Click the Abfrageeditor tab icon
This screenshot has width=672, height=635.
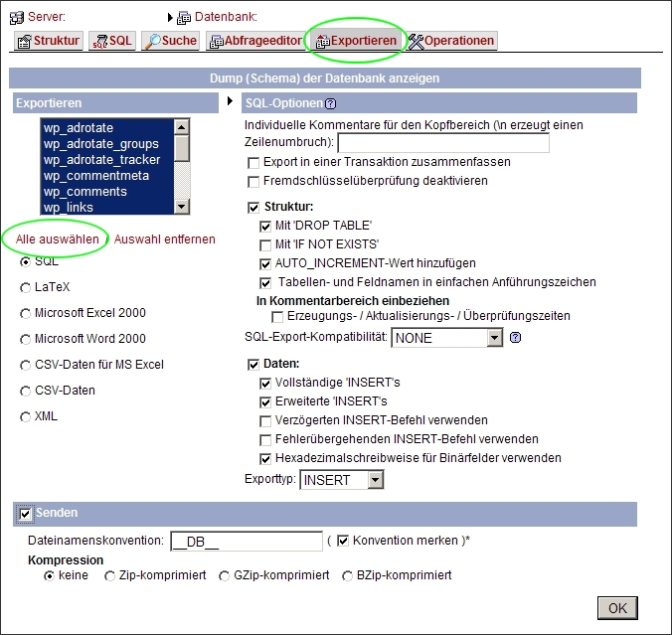pos(216,41)
